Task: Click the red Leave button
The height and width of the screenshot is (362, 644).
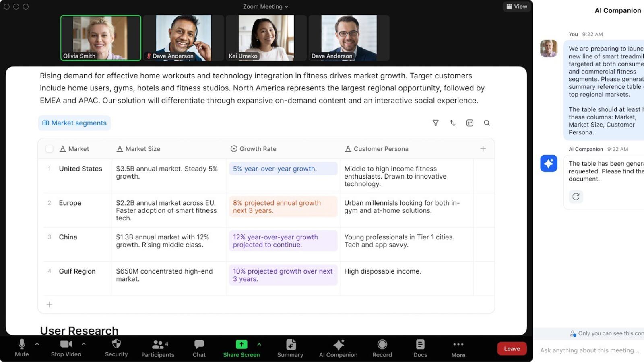Action: 512,348
